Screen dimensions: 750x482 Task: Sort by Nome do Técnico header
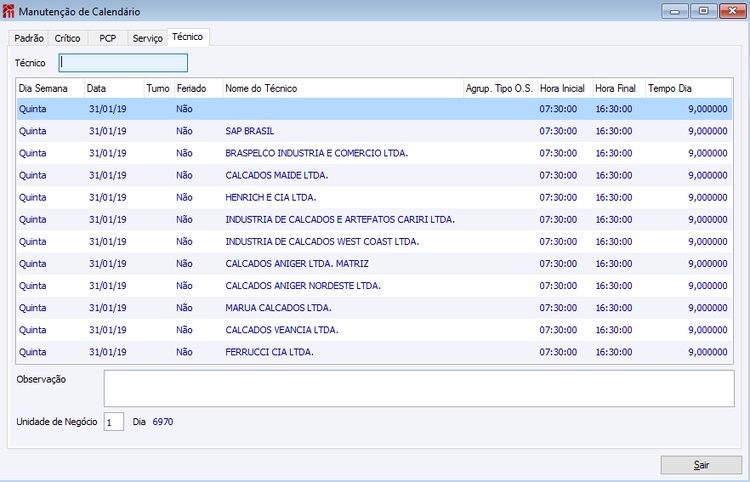(343, 88)
